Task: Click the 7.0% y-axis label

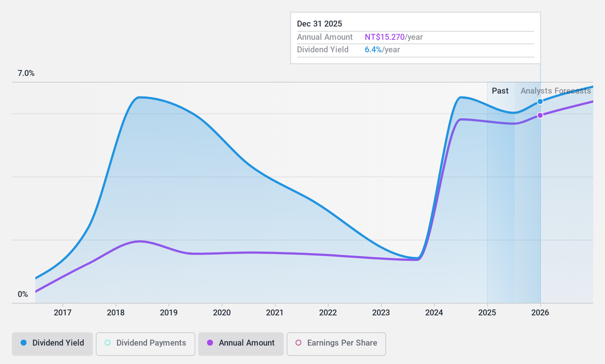Action: [x=26, y=73]
